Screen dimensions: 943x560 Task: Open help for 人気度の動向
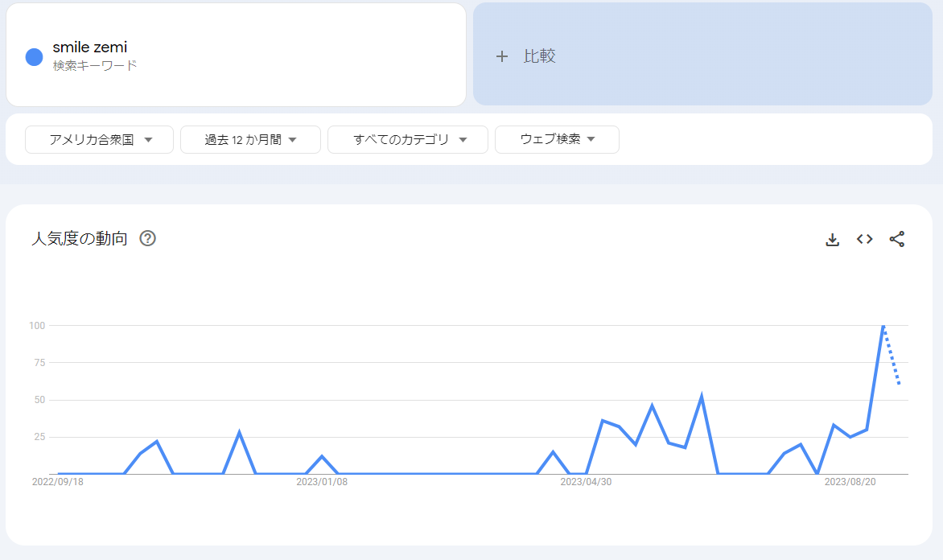coord(147,238)
